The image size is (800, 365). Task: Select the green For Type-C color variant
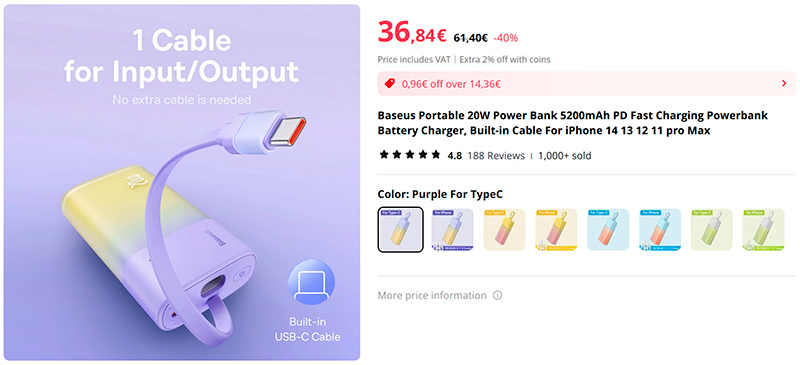click(x=712, y=230)
